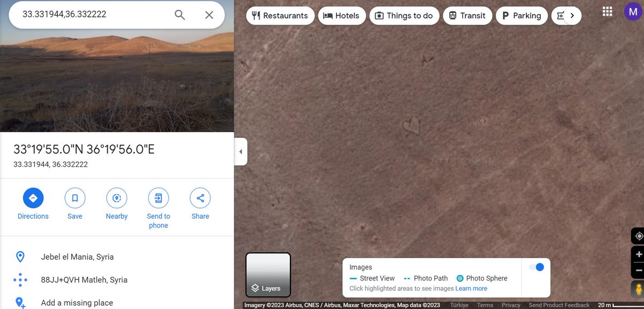Screen dimensions: 644x309
Task: Select the Street View pegman
Action: point(639,290)
